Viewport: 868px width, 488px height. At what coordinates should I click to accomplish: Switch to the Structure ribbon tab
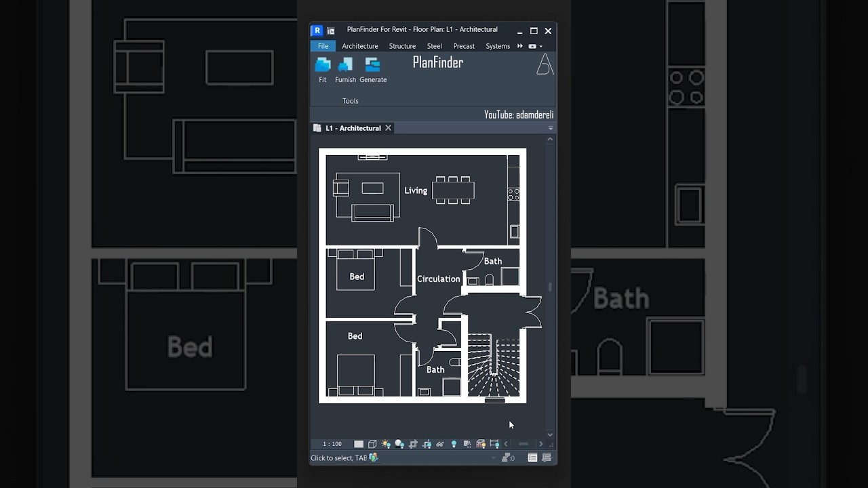tap(402, 46)
